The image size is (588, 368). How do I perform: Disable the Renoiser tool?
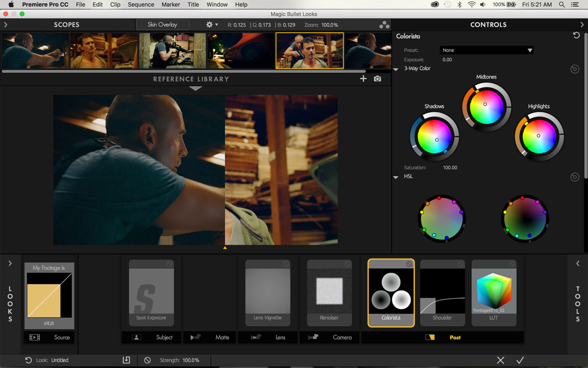[347, 264]
